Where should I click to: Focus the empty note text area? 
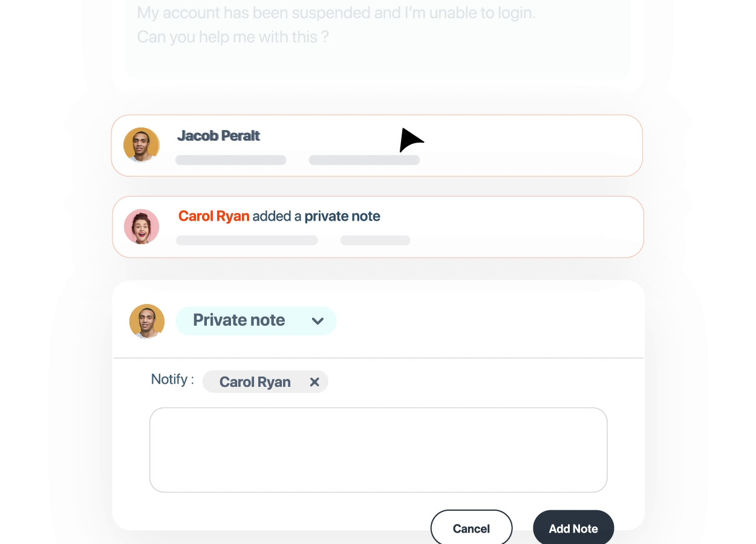tap(378, 450)
